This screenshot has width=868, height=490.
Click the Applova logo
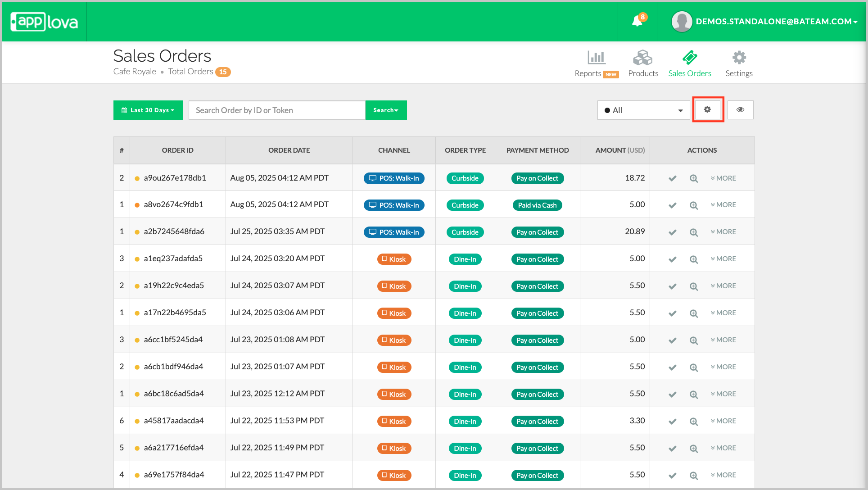(x=44, y=22)
